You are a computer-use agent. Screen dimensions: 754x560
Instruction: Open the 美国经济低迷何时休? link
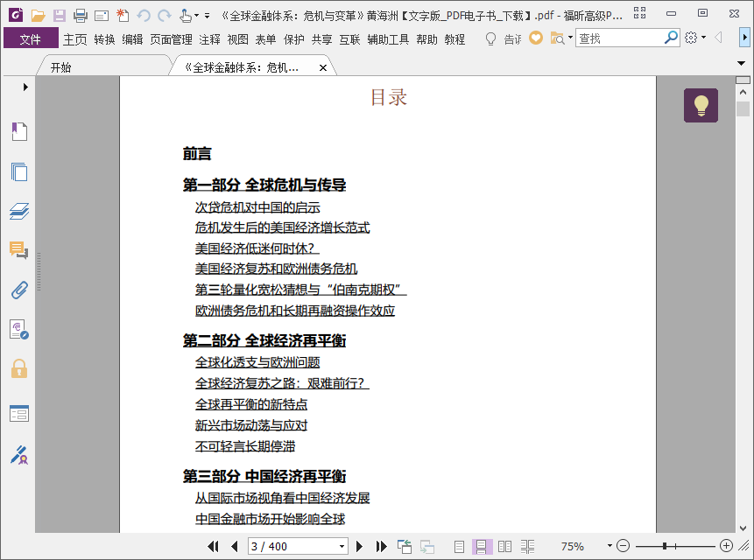coord(257,248)
